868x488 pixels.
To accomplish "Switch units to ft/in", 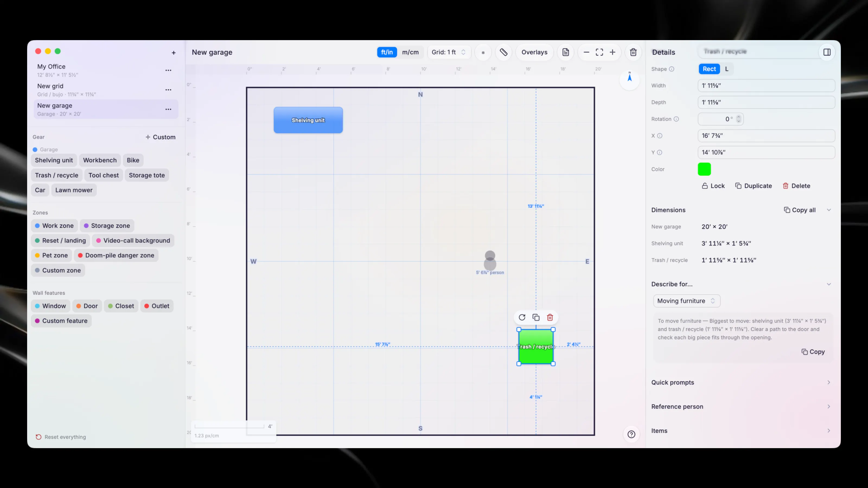I will pyautogui.click(x=387, y=52).
